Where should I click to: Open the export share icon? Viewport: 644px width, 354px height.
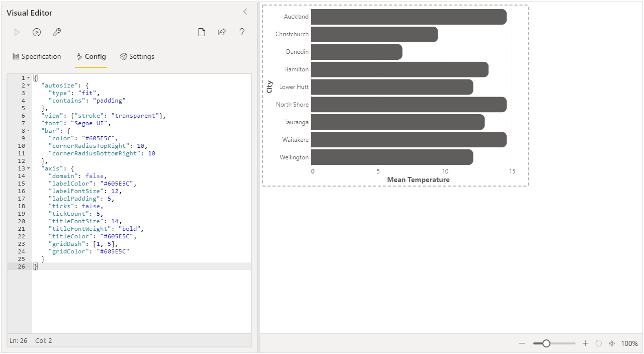point(222,32)
